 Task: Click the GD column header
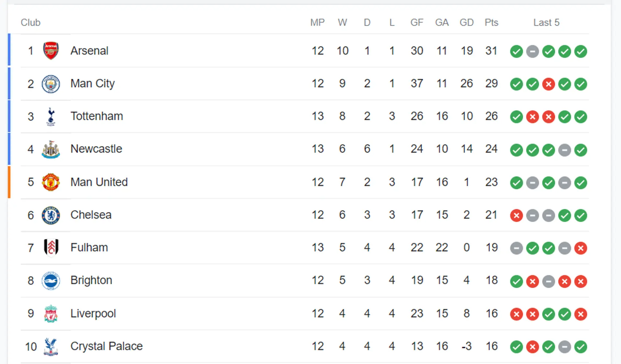pyautogui.click(x=467, y=22)
